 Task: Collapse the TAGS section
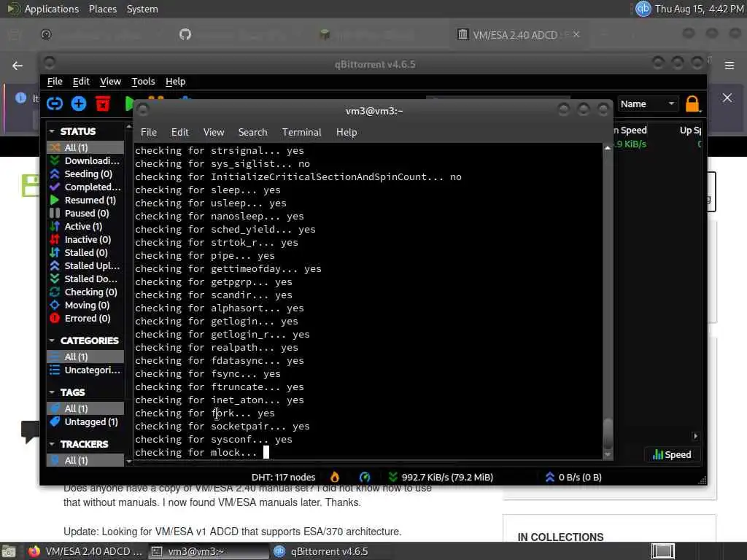tap(52, 392)
